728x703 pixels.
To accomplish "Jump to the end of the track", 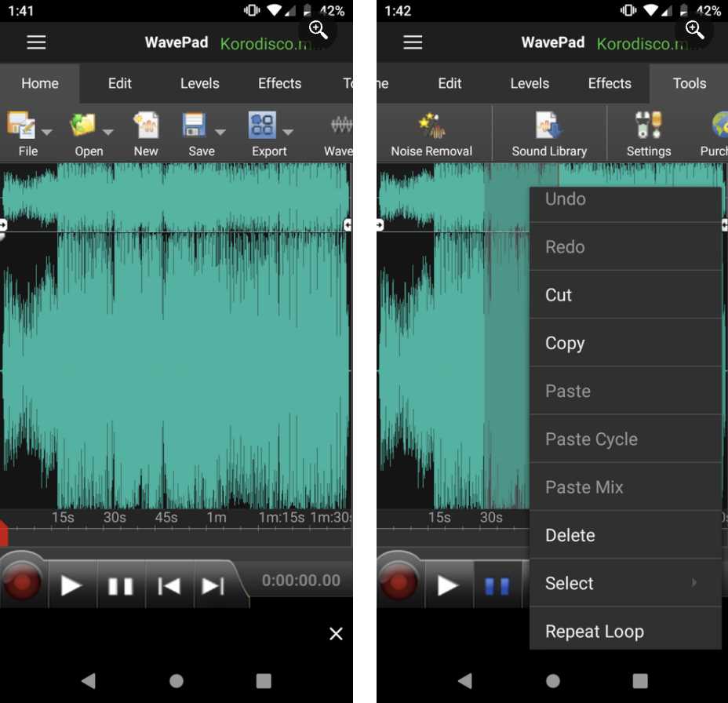I will 213,586.
